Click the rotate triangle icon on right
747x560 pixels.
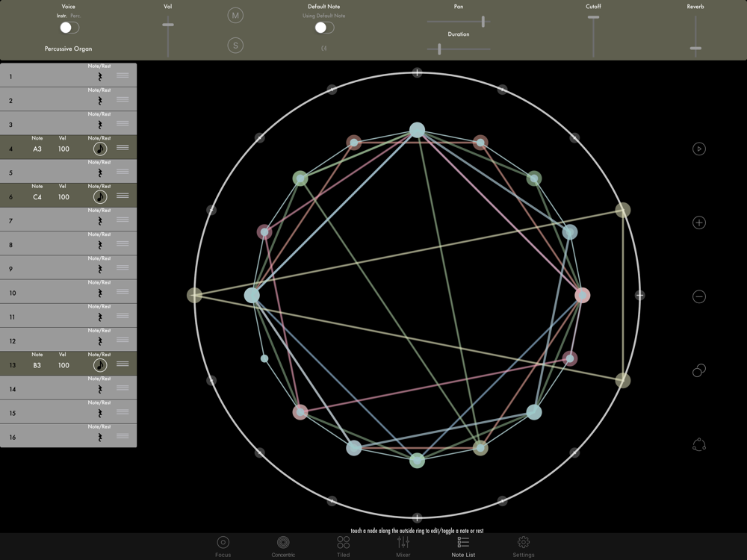[699, 445]
